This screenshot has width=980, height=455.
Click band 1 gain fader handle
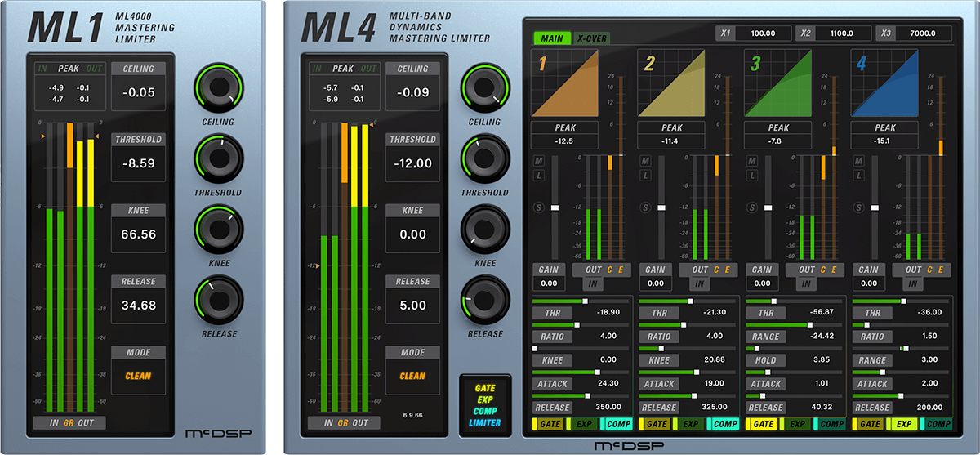[555, 207]
